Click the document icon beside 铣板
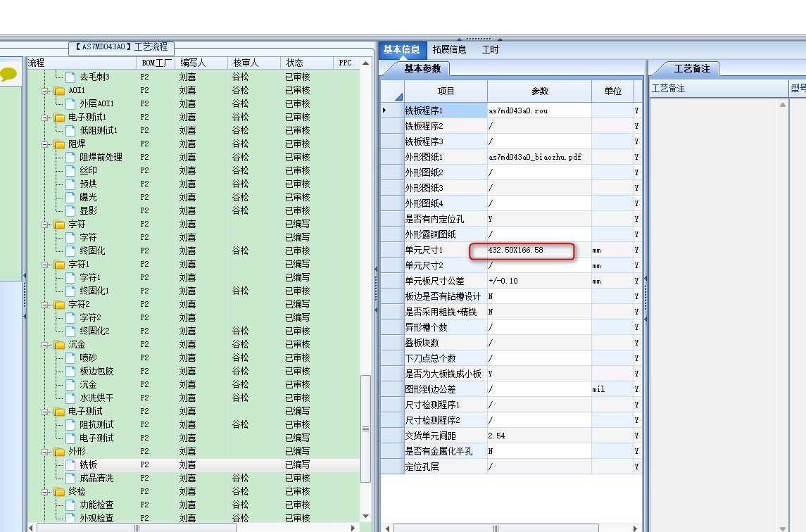 70,464
